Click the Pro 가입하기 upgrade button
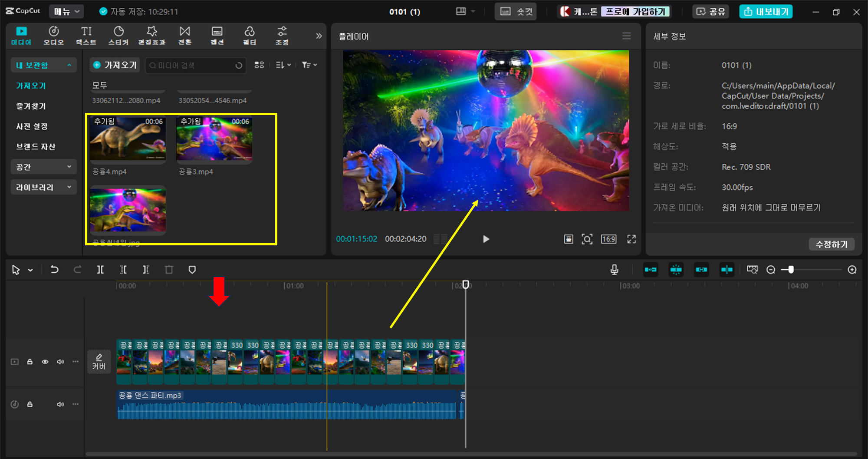The width and height of the screenshot is (868, 459). (x=635, y=12)
